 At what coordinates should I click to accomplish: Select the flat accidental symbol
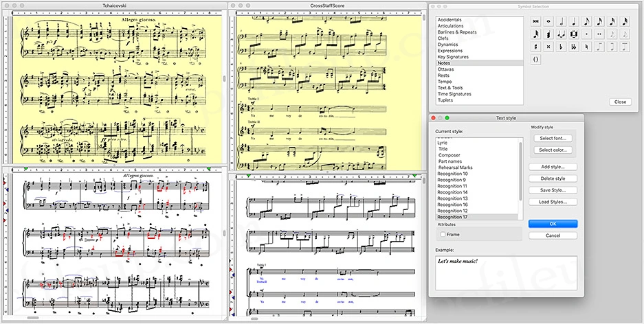pyautogui.click(x=562, y=47)
